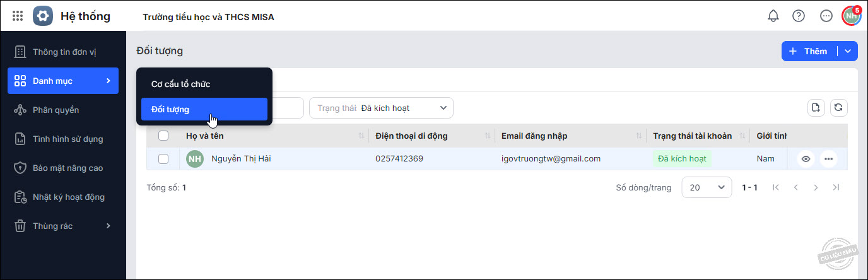The width and height of the screenshot is (868, 280).
Task: View details with the eye icon
Action: [806, 159]
